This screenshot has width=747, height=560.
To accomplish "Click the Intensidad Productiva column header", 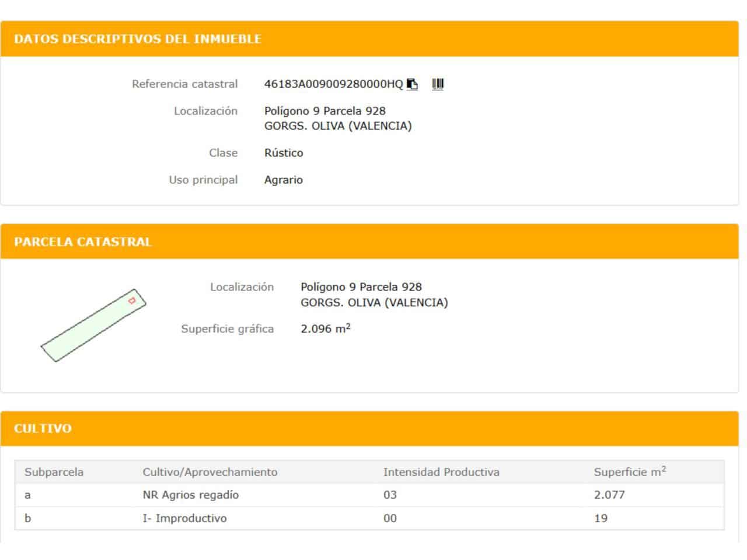I will pyautogui.click(x=441, y=472).
